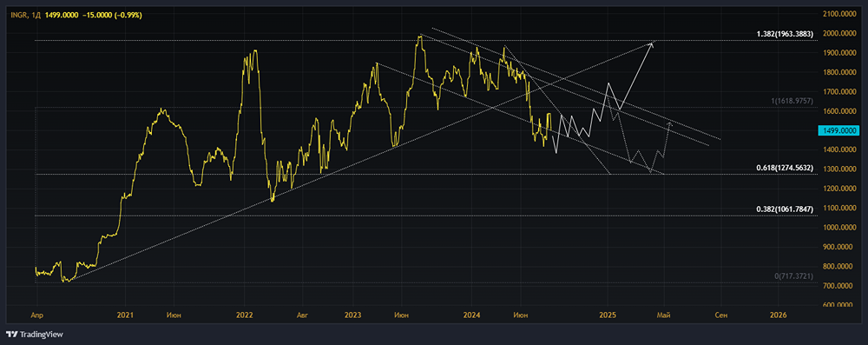This screenshot has height=345, width=868.
Task: Click the 2026 label on time axis
Action: tap(778, 315)
